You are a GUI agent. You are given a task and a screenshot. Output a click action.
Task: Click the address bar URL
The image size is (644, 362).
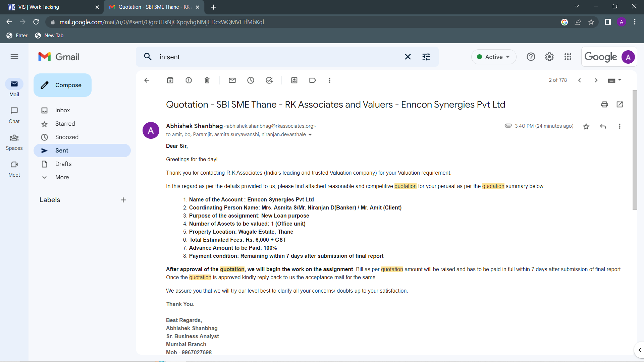pos(162,22)
